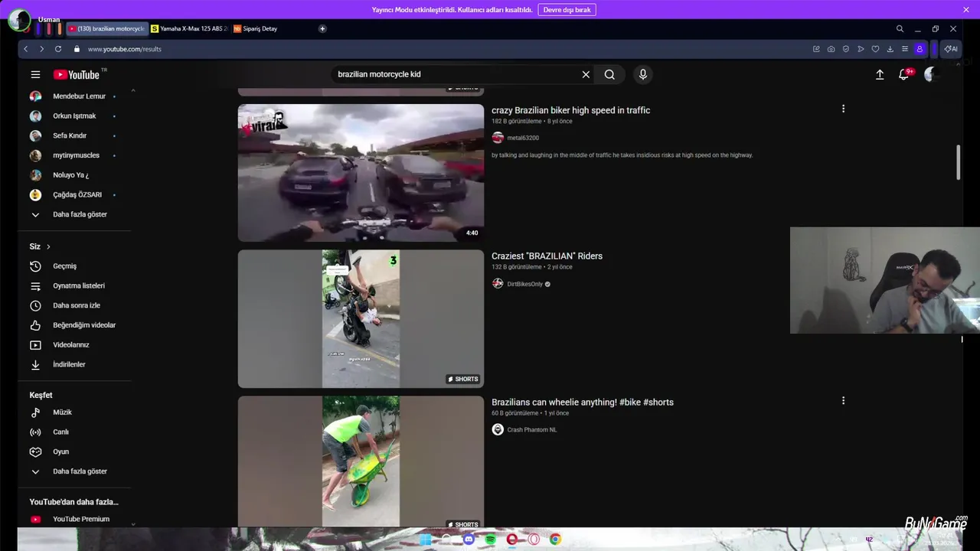980x551 pixels.
Task: Open the upload/create video icon
Action: (880, 74)
